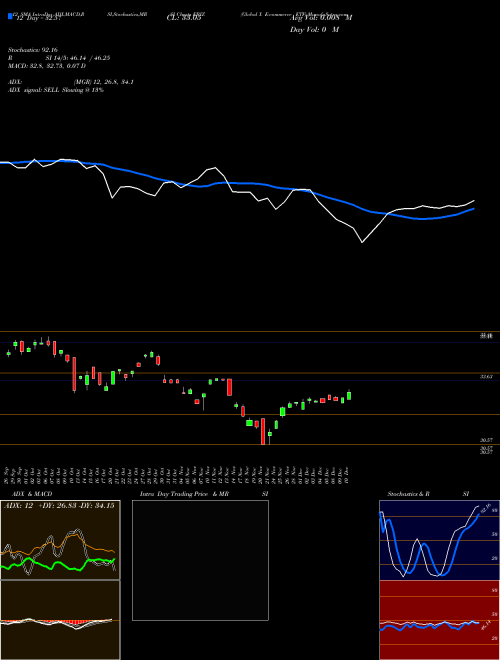Open the ADX & MACD indicator panel
This screenshot has width=500, height=660.
(60, 540)
